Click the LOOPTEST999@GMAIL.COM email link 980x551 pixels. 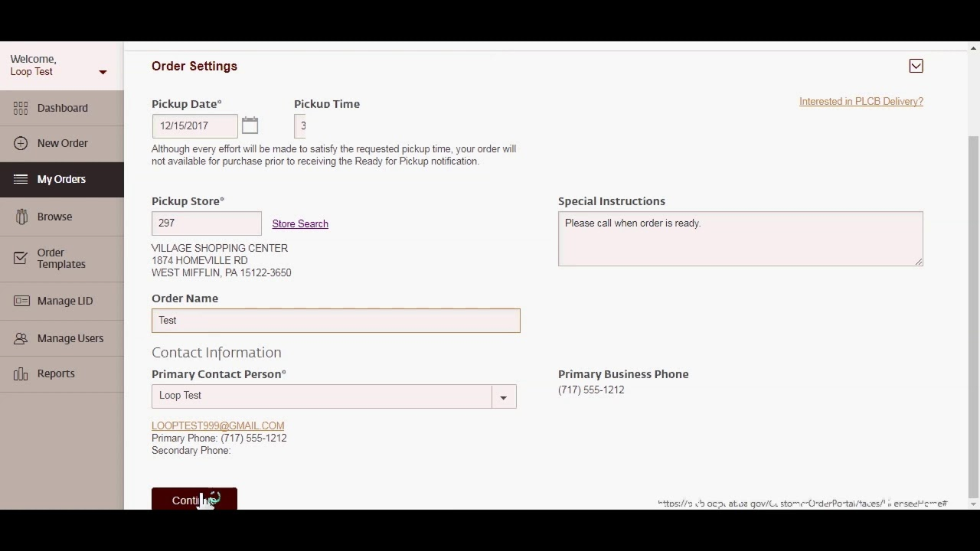[217, 425]
